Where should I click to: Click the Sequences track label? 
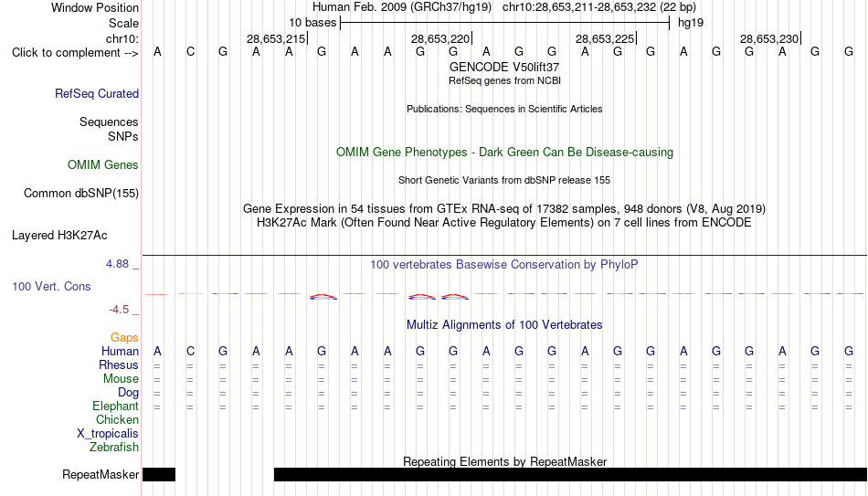[109, 121]
